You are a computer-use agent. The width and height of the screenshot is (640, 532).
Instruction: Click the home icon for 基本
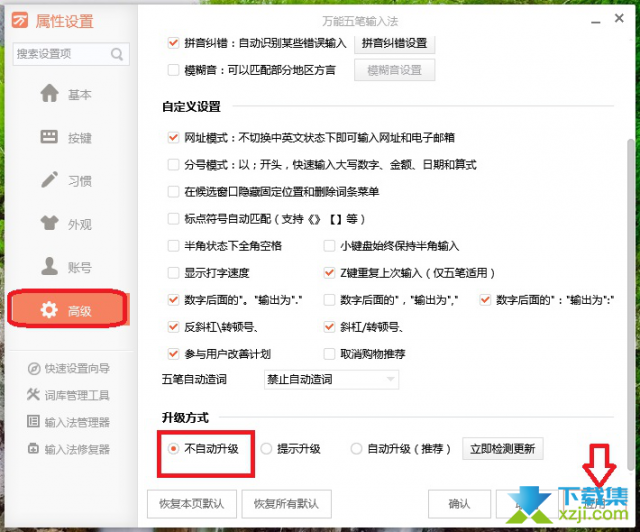click(x=49, y=93)
